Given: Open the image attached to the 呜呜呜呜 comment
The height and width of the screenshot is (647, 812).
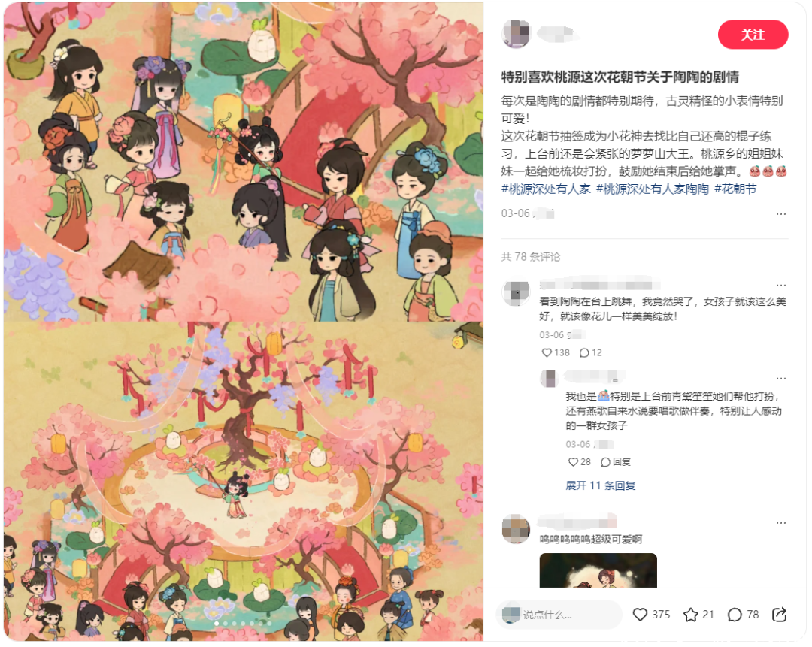Looking at the screenshot, I should pos(598,570).
